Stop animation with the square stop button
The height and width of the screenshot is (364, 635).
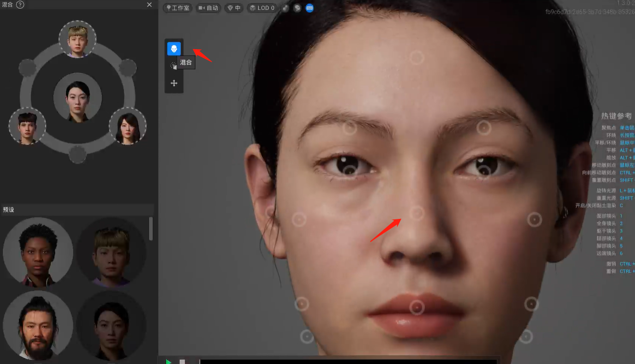click(182, 362)
